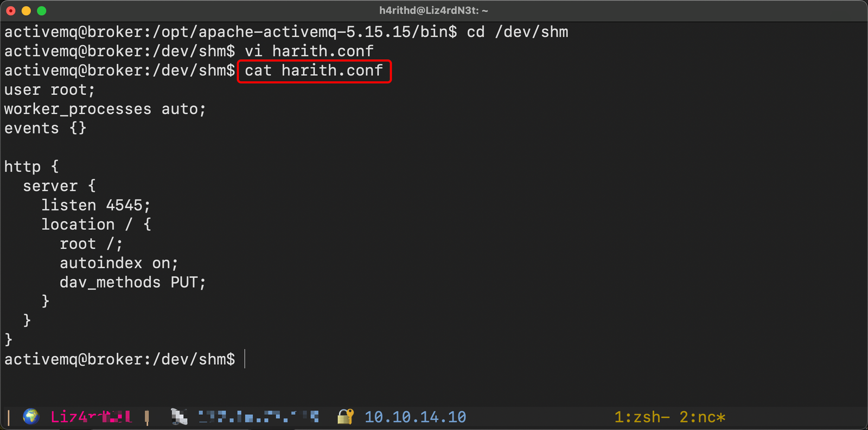The width and height of the screenshot is (868, 430).
Task: Click the pink Liz4rd hostname in the status bar
Action: [x=91, y=417]
